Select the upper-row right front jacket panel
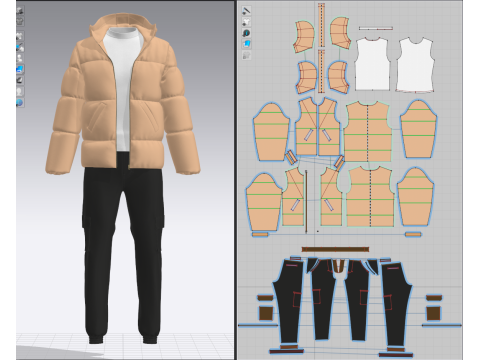Viewport: 480px width, 360px height. (329, 127)
